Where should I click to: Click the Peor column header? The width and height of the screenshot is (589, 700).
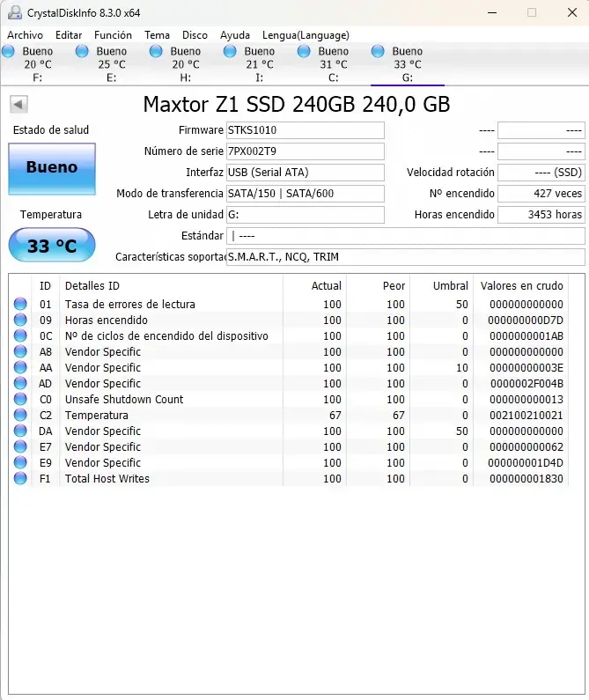[379, 285]
